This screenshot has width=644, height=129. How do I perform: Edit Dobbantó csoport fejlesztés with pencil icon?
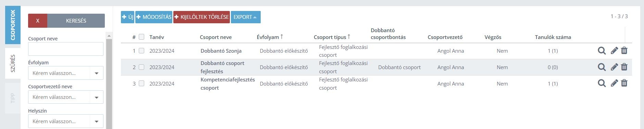(x=614, y=67)
